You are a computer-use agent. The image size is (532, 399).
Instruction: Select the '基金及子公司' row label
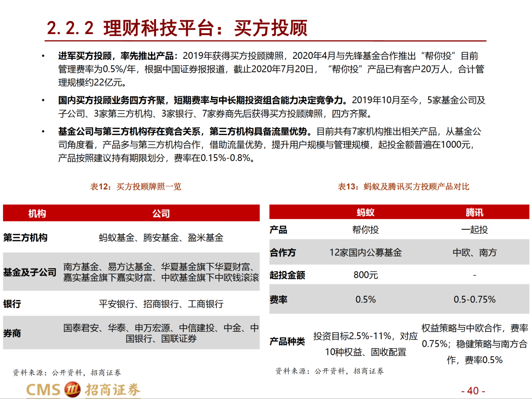(x=30, y=272)
